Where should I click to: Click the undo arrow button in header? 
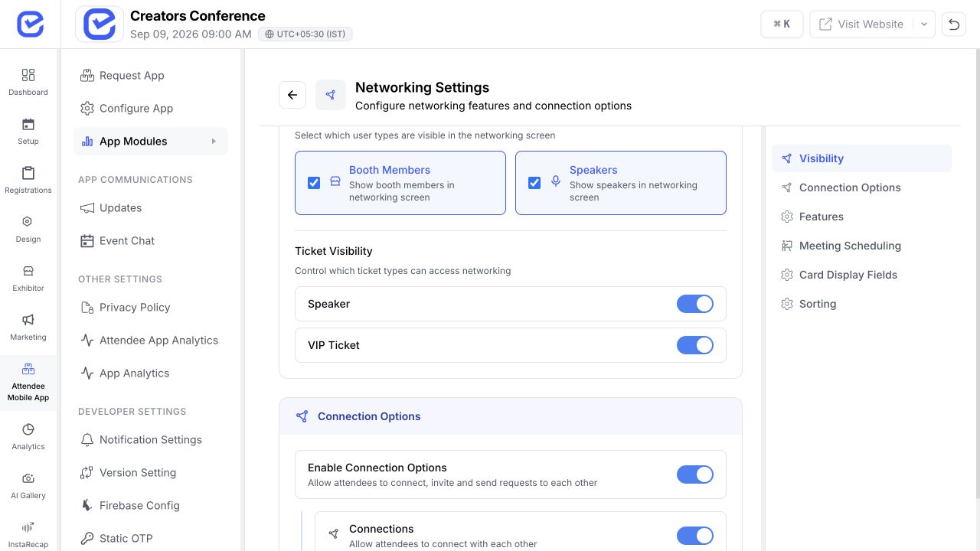(954, 24)
